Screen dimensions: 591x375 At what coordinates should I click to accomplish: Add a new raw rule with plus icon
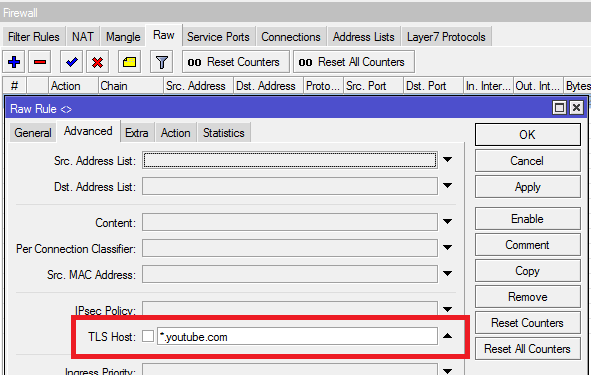click(14, 62)
